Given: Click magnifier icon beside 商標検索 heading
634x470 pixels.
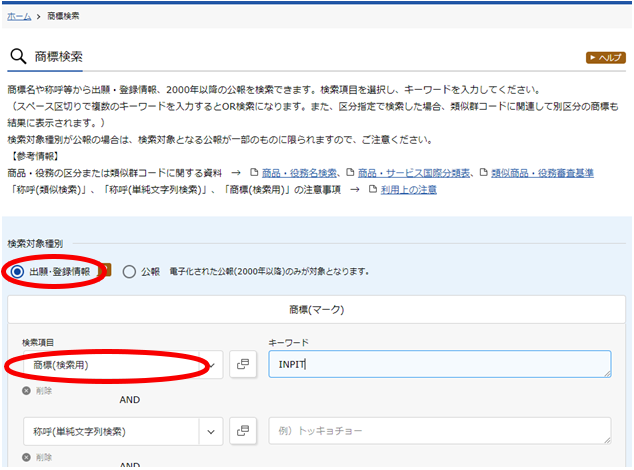Looking at the screenshot, I should tap(18, 56).
